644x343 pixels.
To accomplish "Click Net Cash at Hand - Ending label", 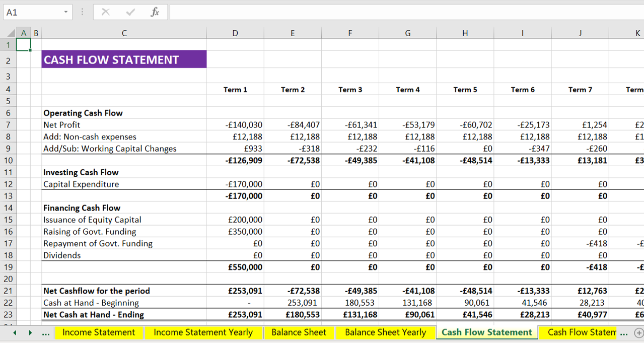I will (x=94, y=315).
